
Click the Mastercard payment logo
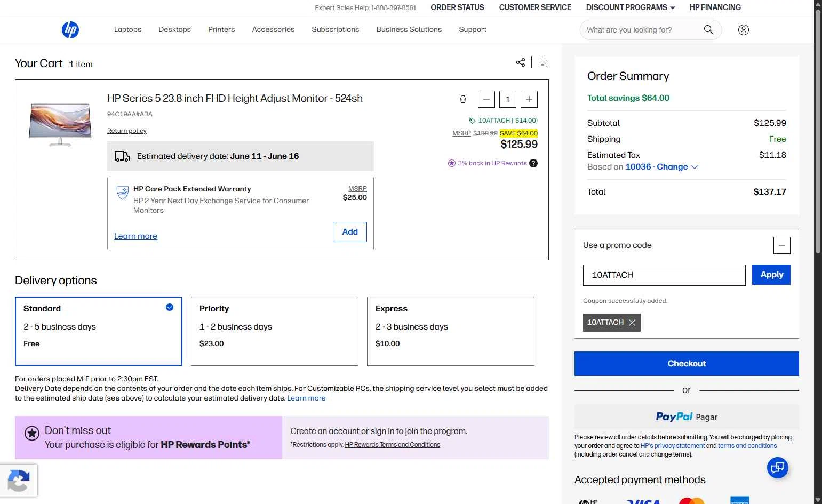coord(692,500)
